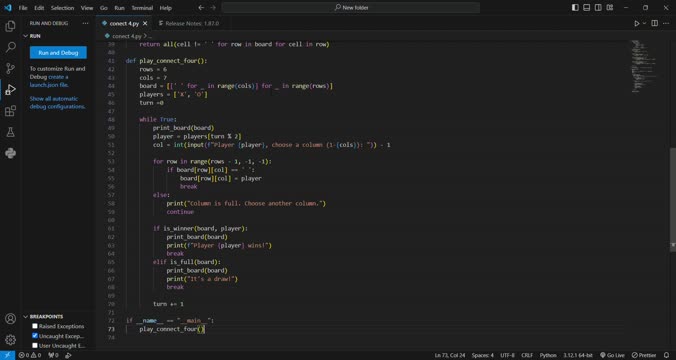Viewport: 676px width, 360px height.
Task: Uncheck the Uncaught Exceptions breakpoint
Action: [35, 335]
